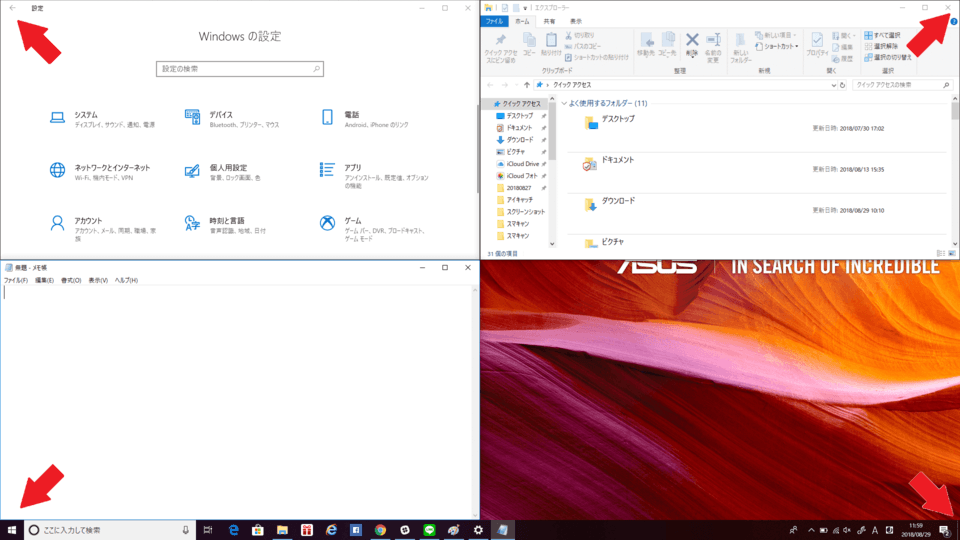The width and height of the screenshot is (960, 540).
Task: Open the システム settings category
Action: tap(85, 118)
